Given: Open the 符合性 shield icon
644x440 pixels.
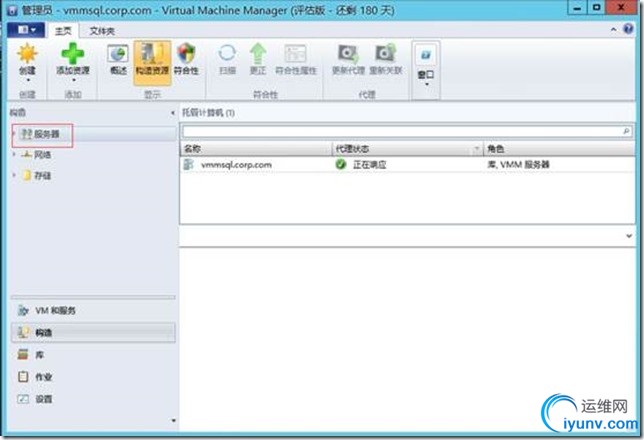Looking at the screenshot, I should point(186,54).
